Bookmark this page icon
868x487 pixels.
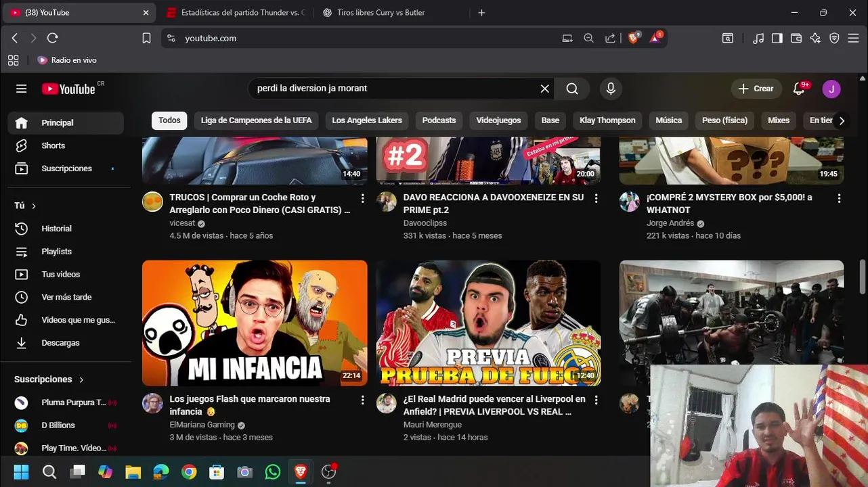pos(146,39)
